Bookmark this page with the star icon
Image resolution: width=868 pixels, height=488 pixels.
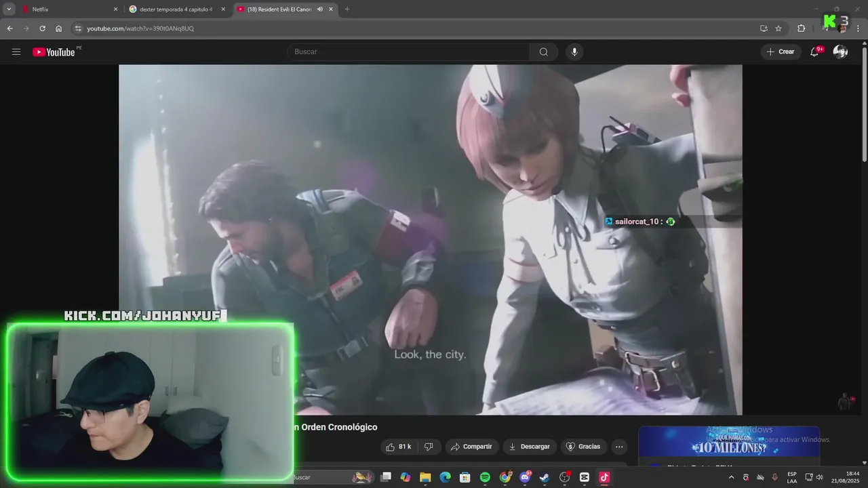point(778,28)
